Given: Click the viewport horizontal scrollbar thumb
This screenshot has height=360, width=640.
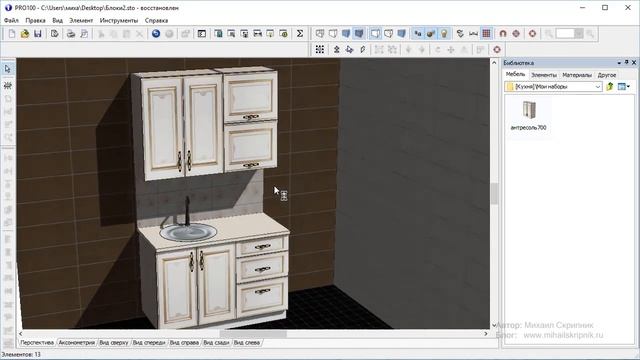Looking at the screenshot, I should click(253, 334).
